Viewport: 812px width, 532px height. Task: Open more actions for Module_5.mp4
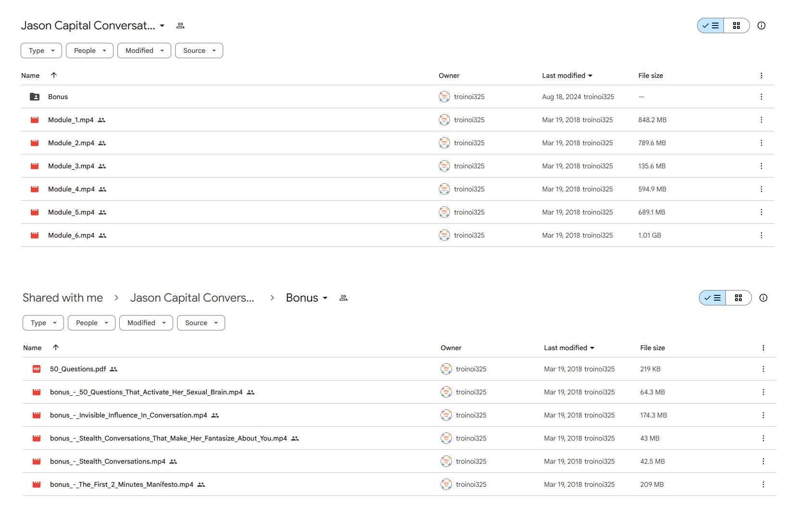pyautogui.click(x=761, y=212)
